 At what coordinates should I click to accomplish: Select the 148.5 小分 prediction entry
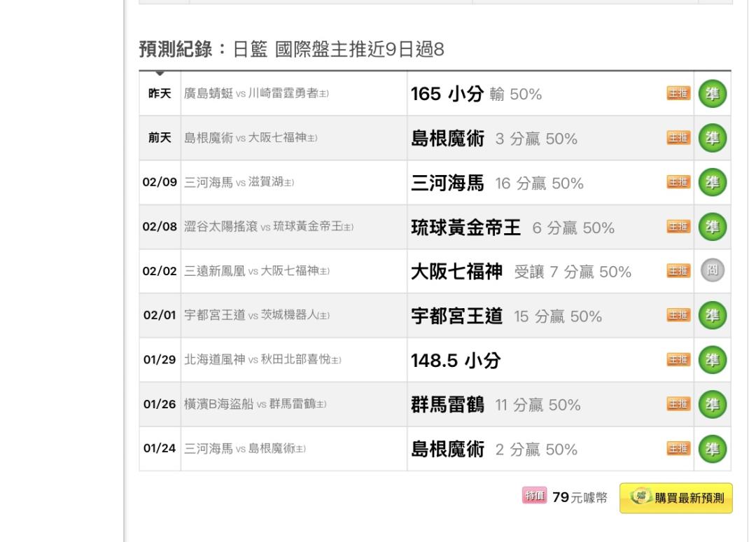tap(456, 360)
